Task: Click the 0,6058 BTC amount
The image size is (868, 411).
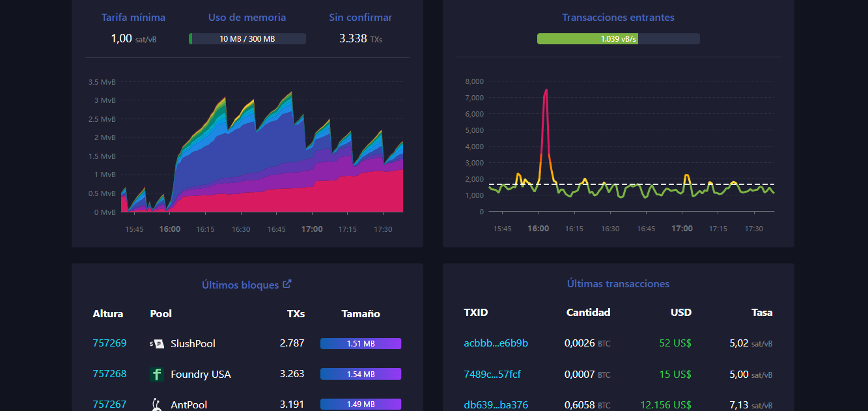Action: coord(587,404)
